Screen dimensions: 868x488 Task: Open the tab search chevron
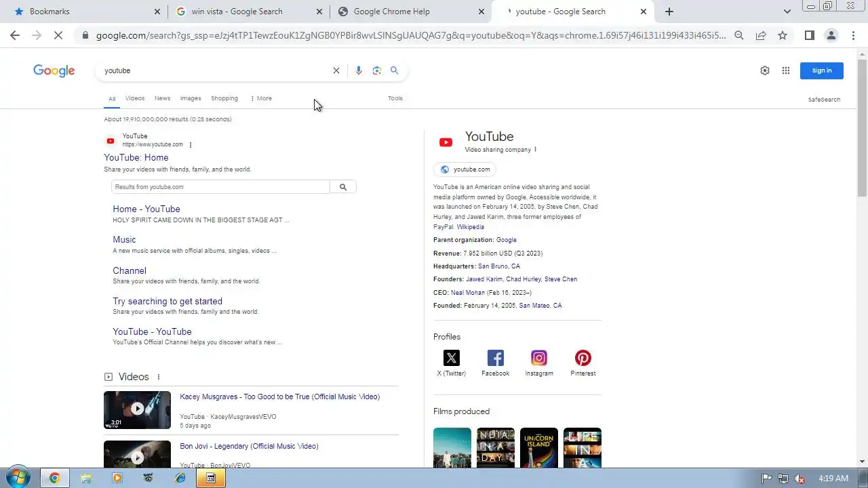[x=787, y=12]
